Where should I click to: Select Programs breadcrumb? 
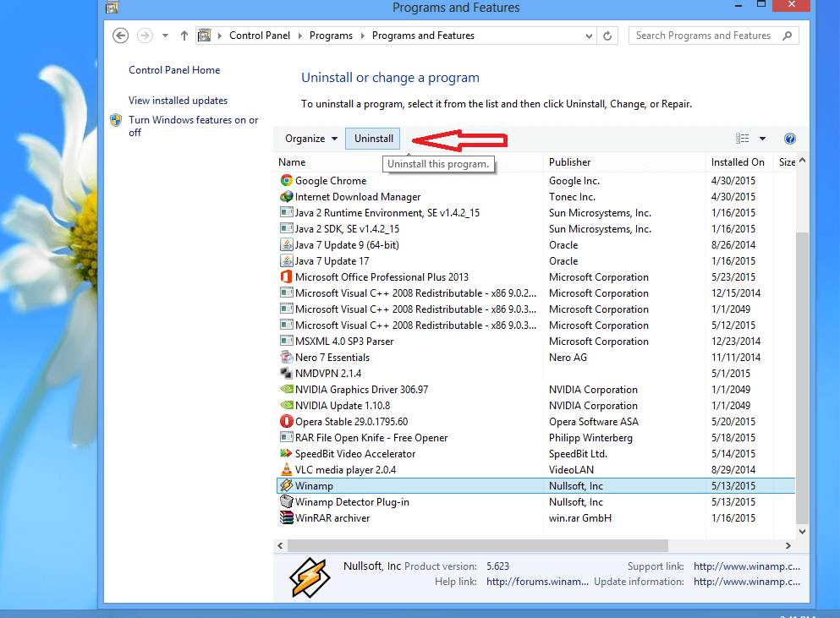pyautogui.click(x=331, y=36)
